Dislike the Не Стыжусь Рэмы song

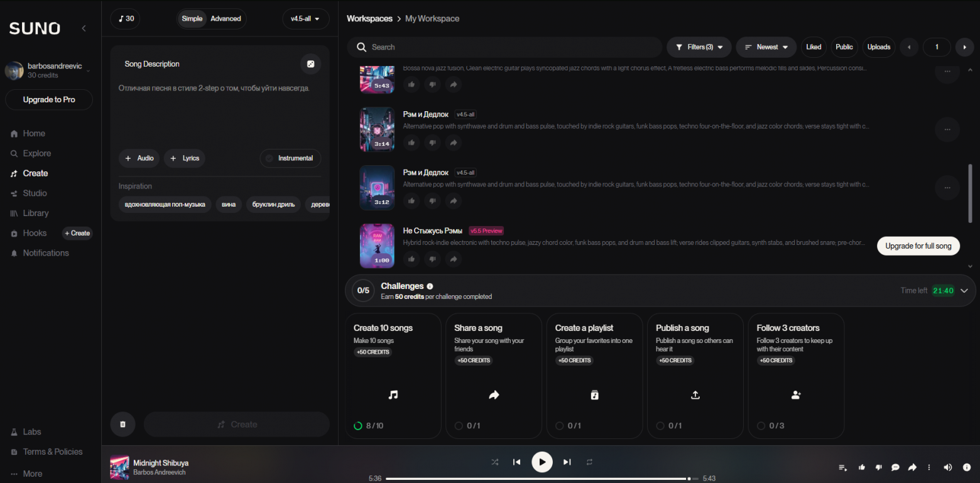coord(432,259)
